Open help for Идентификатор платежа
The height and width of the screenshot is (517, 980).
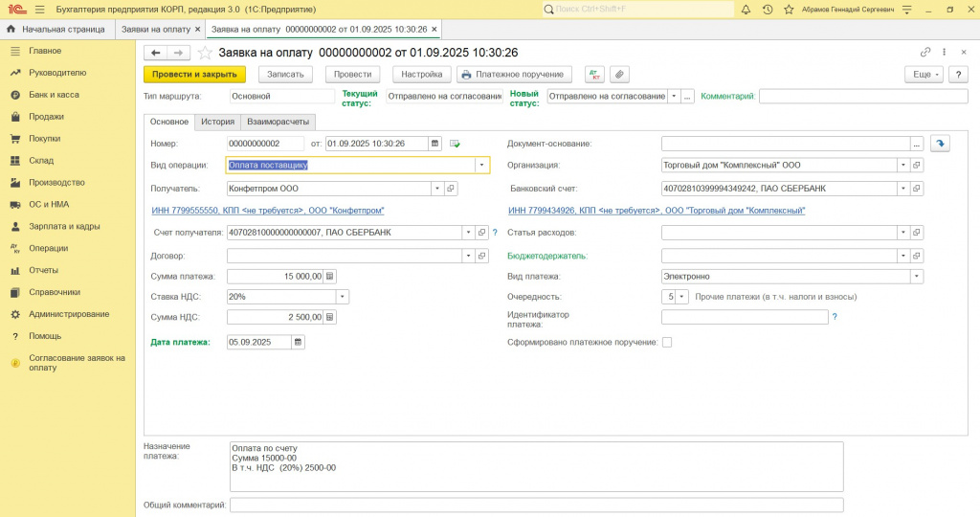click(x=835, y=317)
